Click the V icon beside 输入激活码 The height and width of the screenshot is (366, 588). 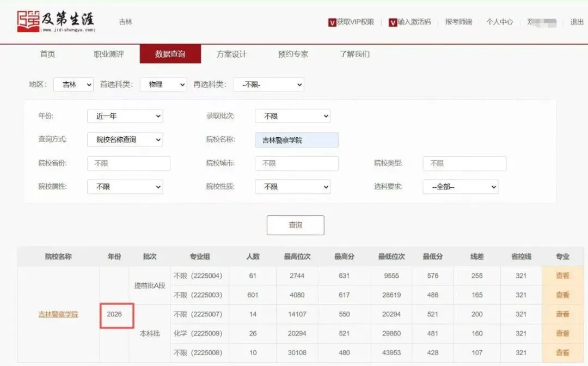393,22
